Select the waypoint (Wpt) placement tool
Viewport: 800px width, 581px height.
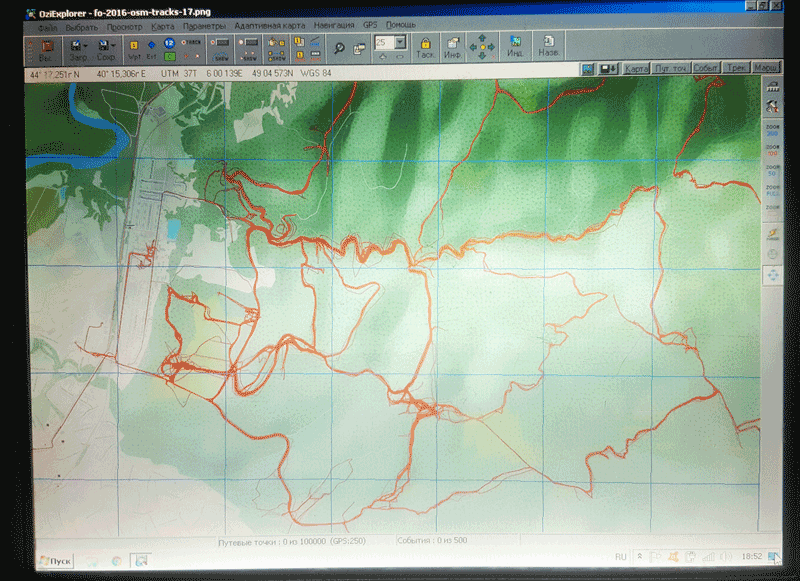coord(134,46)
